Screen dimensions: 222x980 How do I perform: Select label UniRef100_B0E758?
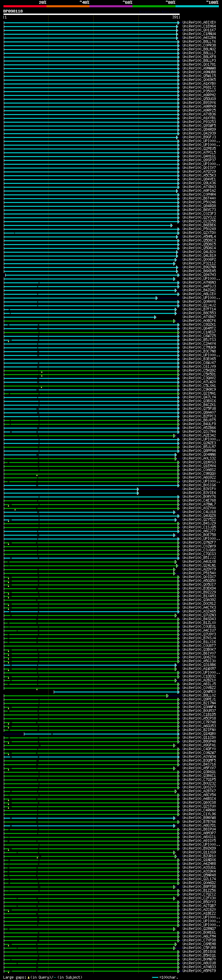(199, 535)
